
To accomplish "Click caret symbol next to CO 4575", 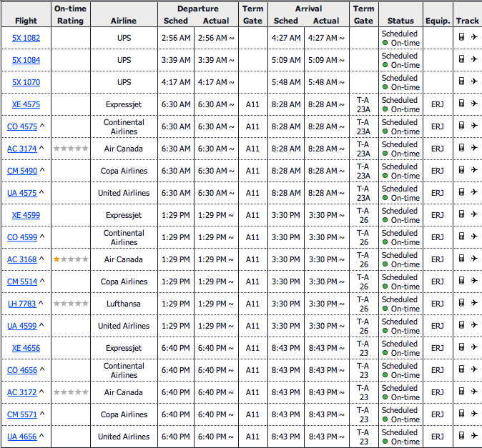I will click(42, 126).
